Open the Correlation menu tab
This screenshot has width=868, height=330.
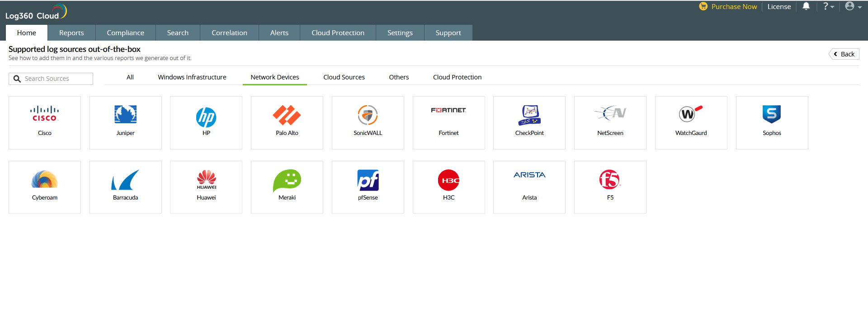229,33
